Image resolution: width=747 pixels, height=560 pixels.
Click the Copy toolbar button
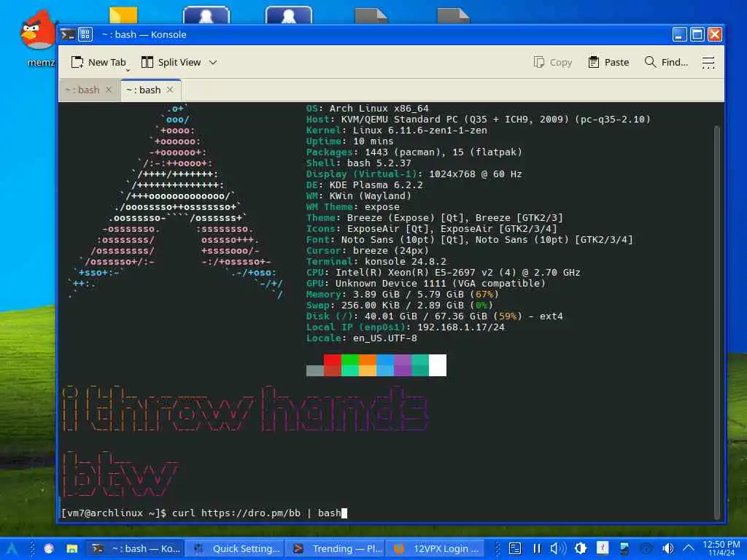pyautogui.click(x=553, y=63)
